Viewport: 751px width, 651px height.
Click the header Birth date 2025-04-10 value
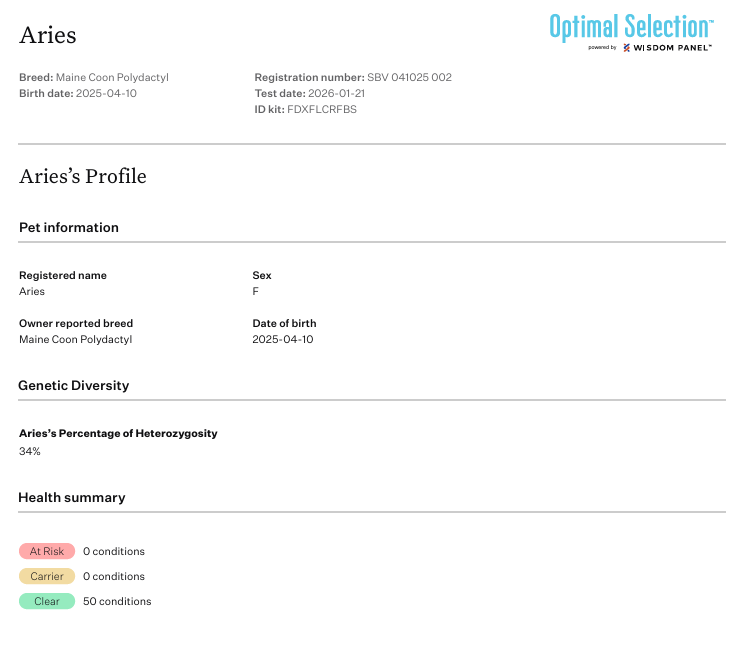pos(106,94)
